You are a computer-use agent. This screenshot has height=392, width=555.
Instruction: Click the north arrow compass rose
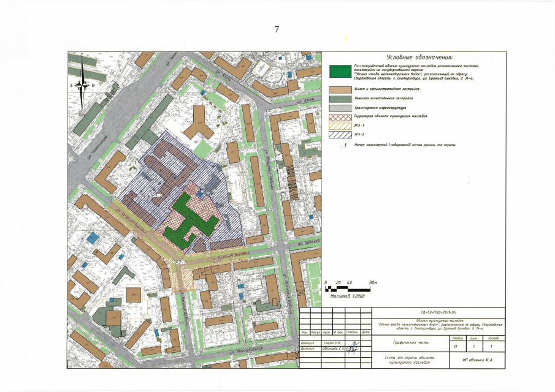(x=82, y=86)
